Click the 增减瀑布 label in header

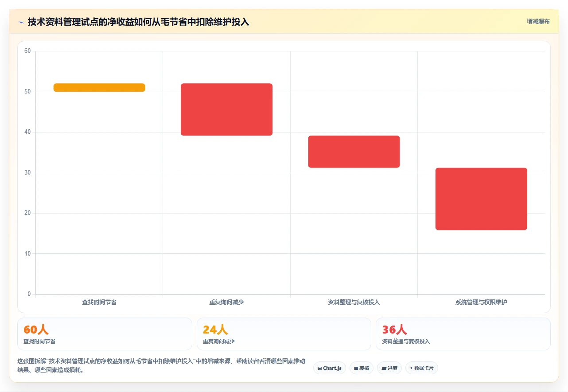(x=538, y=21)
